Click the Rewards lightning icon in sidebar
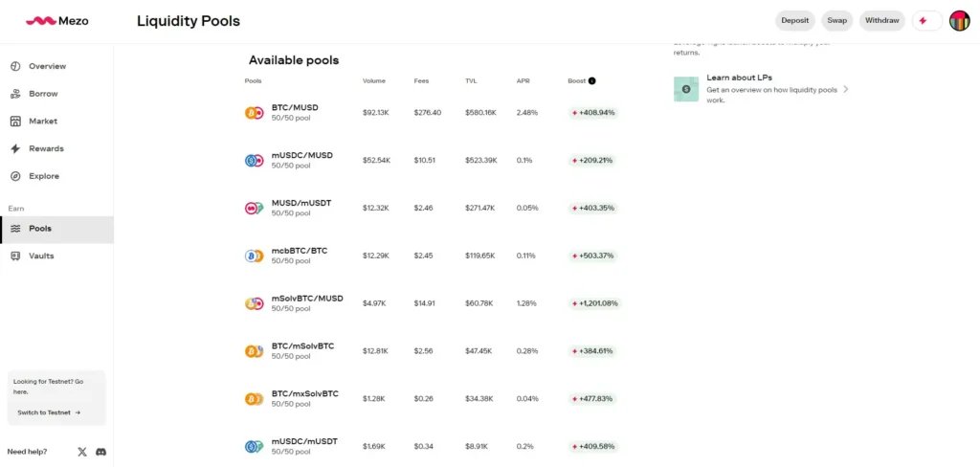 (15, 148)
